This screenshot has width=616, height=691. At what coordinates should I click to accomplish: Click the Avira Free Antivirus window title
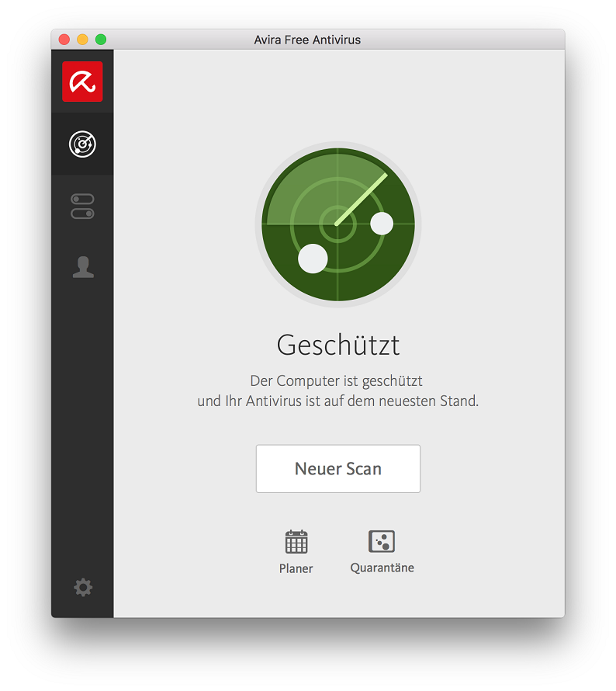[x=307, y=40]
